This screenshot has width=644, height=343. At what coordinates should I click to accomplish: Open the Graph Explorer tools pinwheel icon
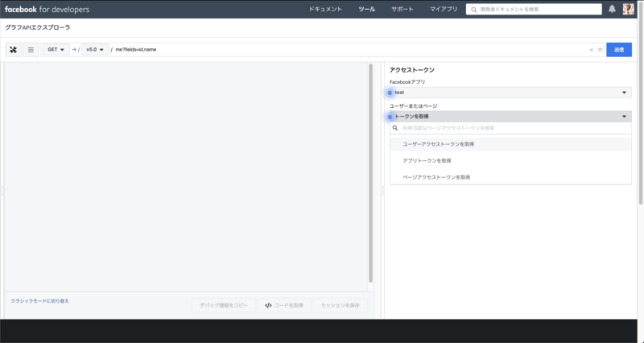click(x=13, y=50)
